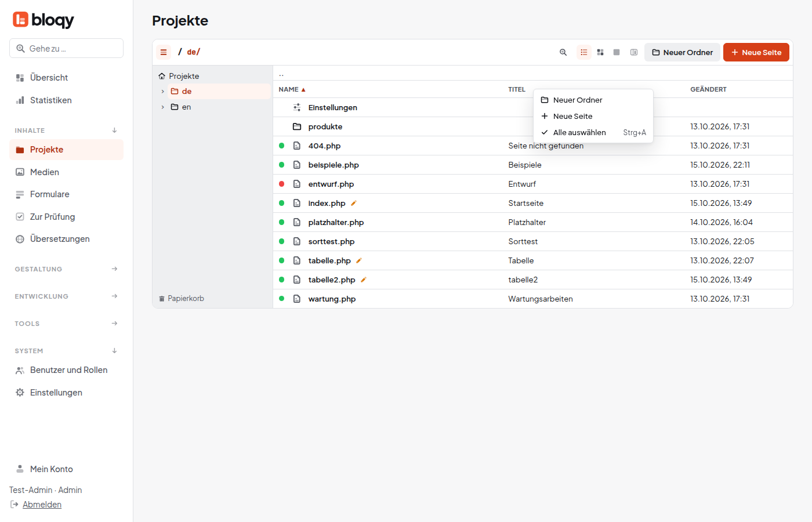This screenshot has width=812, height=522.
Task: Open the sidebar Einstellungen gear item
Action: pos(66,393)
